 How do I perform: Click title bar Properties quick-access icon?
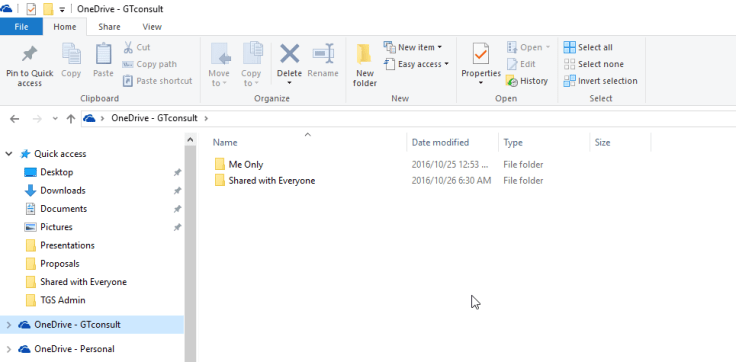click(x=31, y=9)
